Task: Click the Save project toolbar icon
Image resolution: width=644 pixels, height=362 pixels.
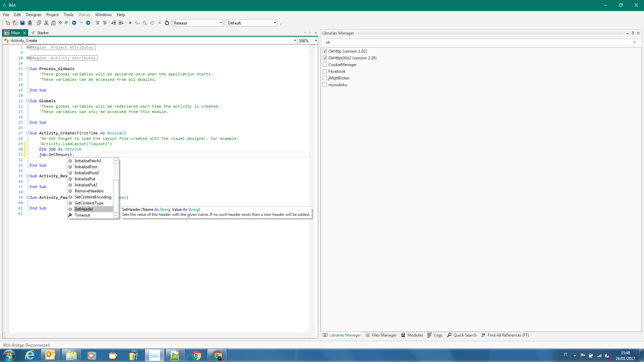Action: pyautogui.click(x=22, y=23)
